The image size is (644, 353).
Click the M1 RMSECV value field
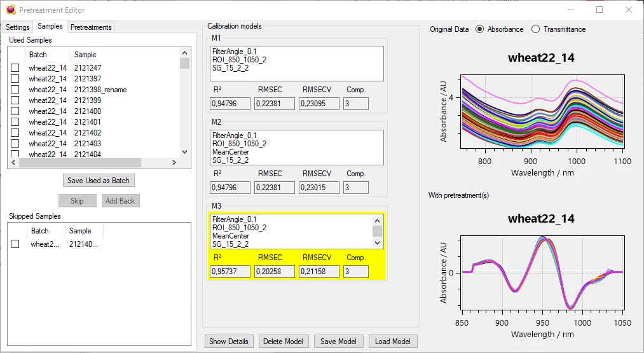click(x=319, y=104)
